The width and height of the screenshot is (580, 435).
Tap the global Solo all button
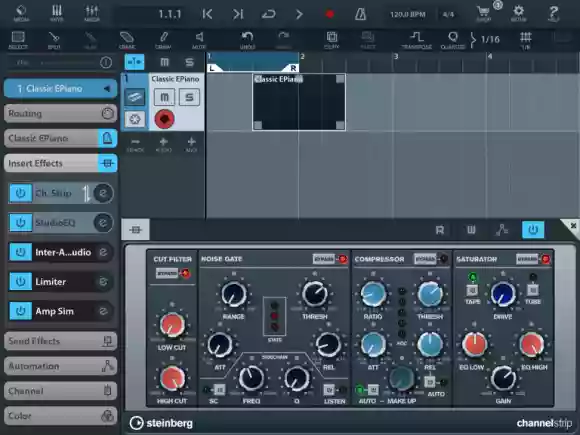189,62
